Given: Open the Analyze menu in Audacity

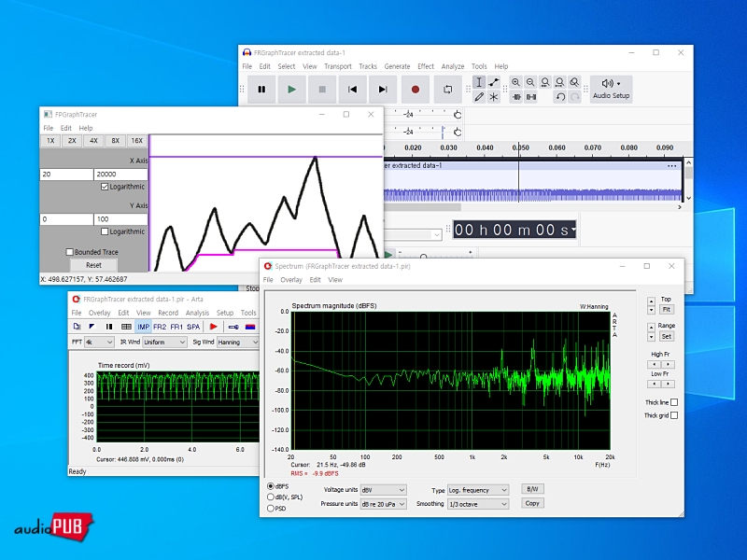Looking at the screenshot, I should (453, 66).
